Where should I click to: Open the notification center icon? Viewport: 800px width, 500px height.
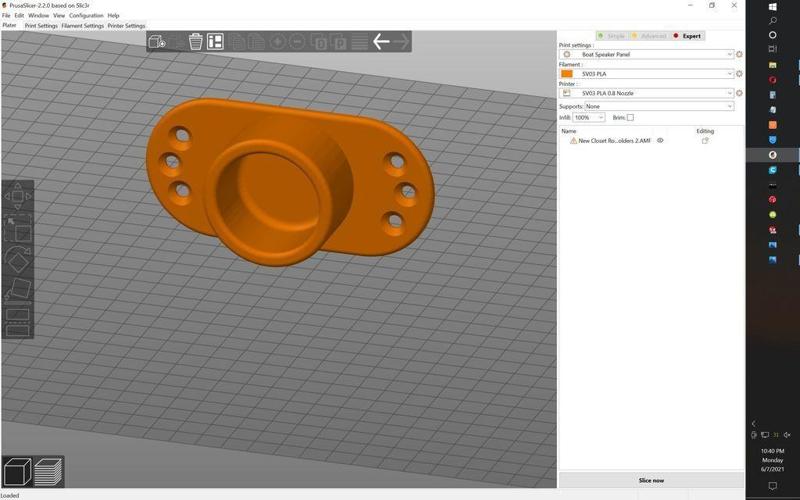pyautogui.click(x=772, y=486)
